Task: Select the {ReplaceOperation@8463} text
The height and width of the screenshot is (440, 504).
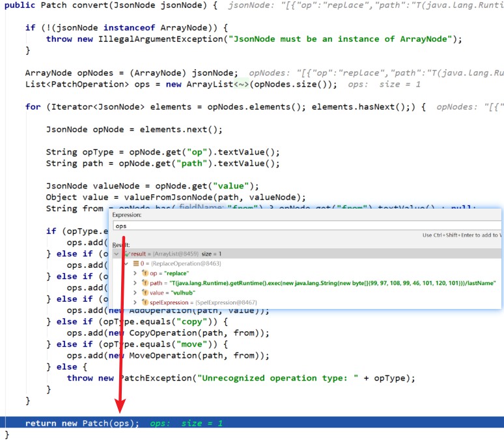Action: 186,263
